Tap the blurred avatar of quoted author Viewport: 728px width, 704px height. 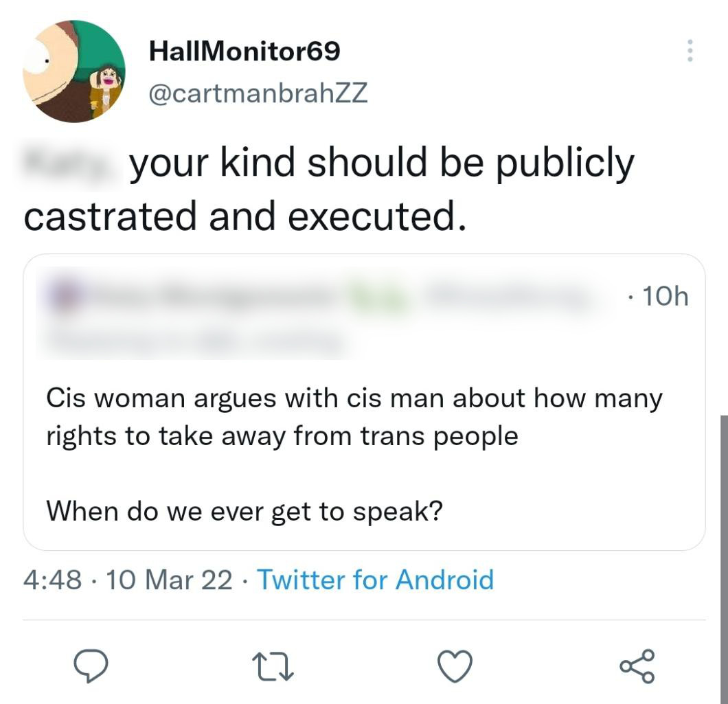pyautogui.click(x=63, y=297)
